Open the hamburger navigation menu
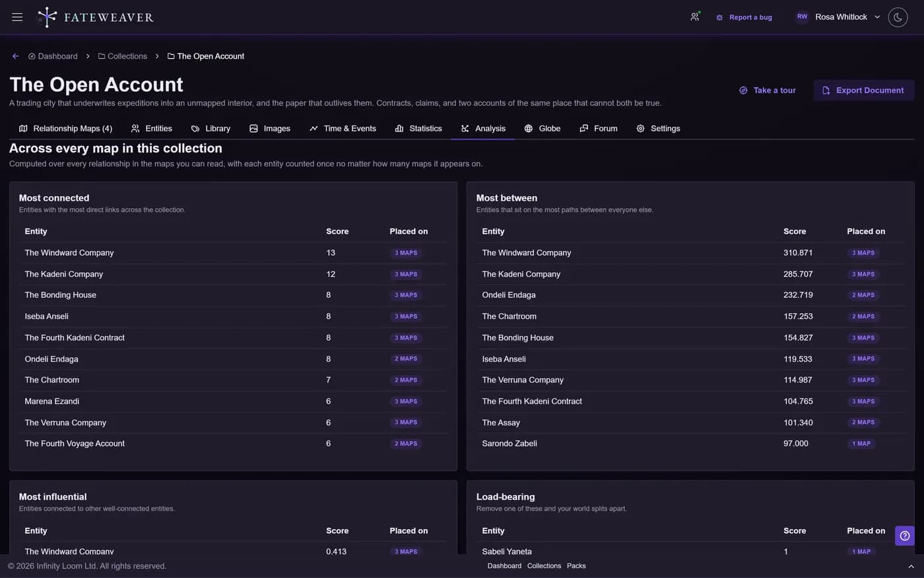This screenshot has height=578, width=924. 17,17
